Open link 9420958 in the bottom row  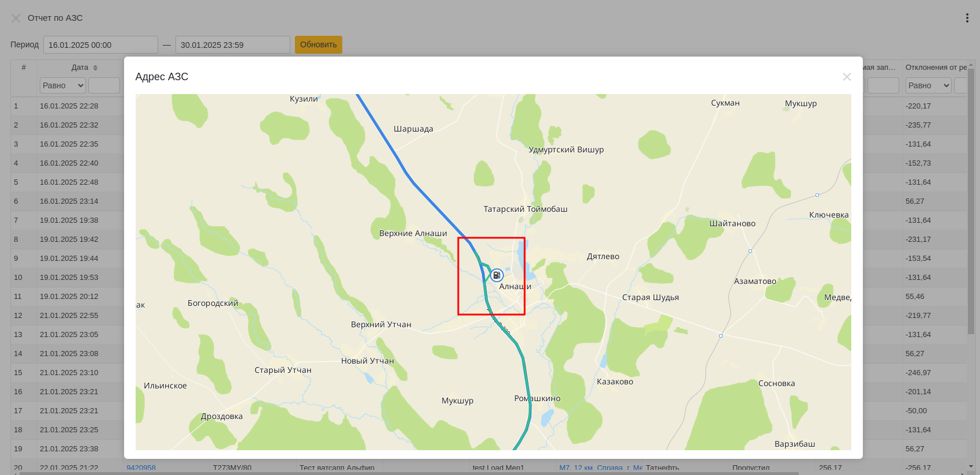[x=141, y=467]
